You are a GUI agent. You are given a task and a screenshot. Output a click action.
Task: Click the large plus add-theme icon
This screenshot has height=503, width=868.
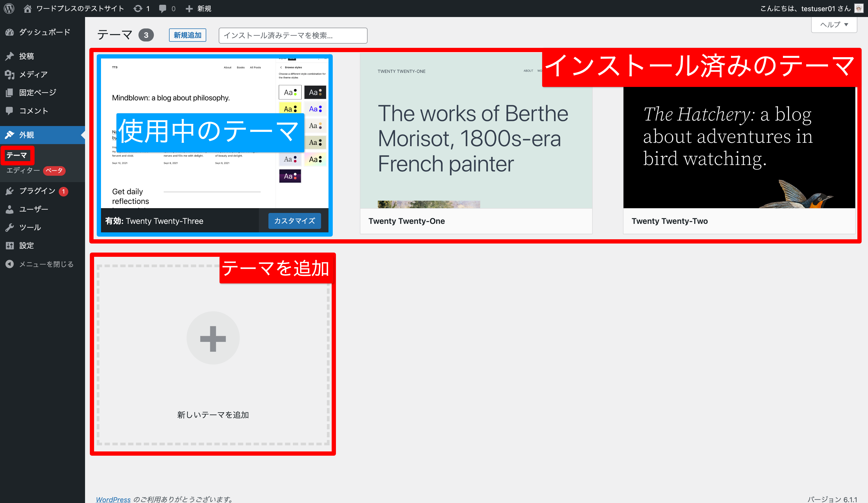pos(213,338)
